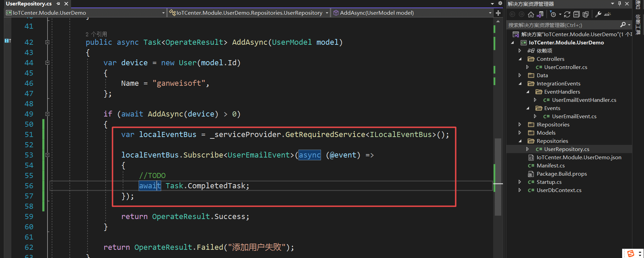Collapse the code block at line 44
Viewport: 644px width, 258px height.
click(47, 63)
